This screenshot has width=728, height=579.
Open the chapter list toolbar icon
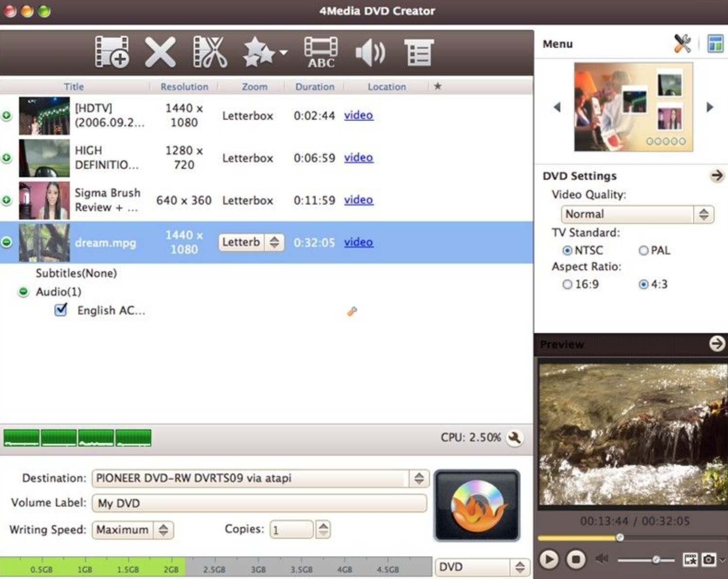pyautogui.click(x=418, y=52)
